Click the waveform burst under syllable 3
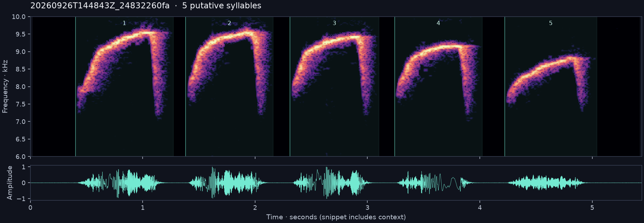The width and height of the screenshot is (644, 223). pos(333,183)
